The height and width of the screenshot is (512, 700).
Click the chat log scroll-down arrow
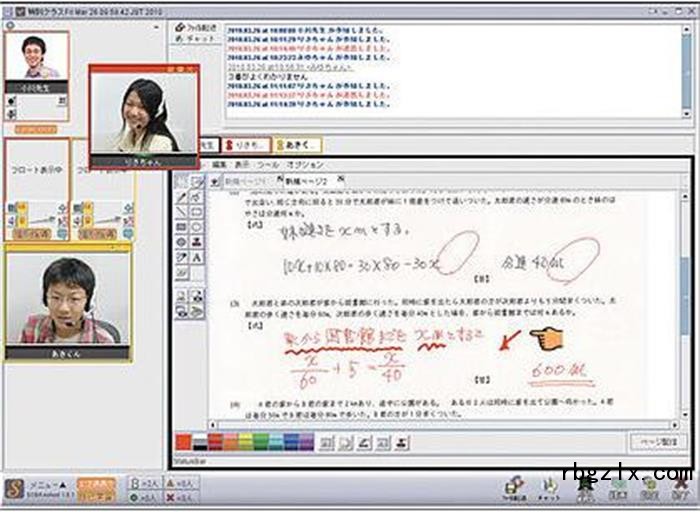tap(687, 114)
